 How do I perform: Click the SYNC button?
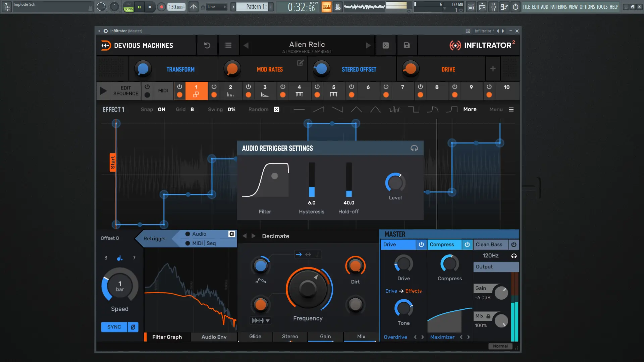[114, 327]
